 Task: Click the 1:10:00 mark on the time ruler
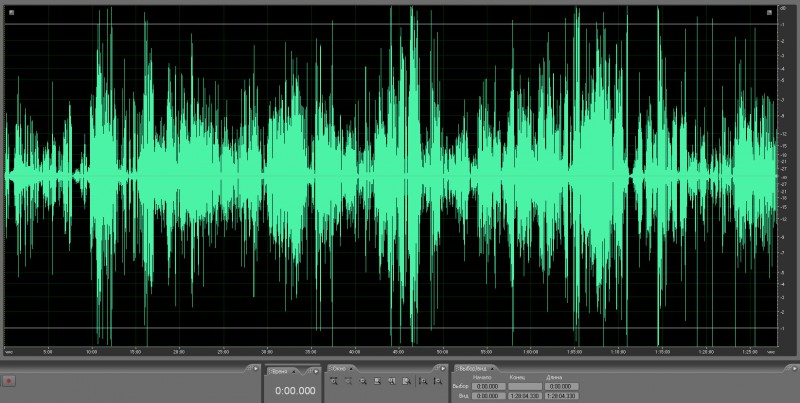[x=618, y=352]
